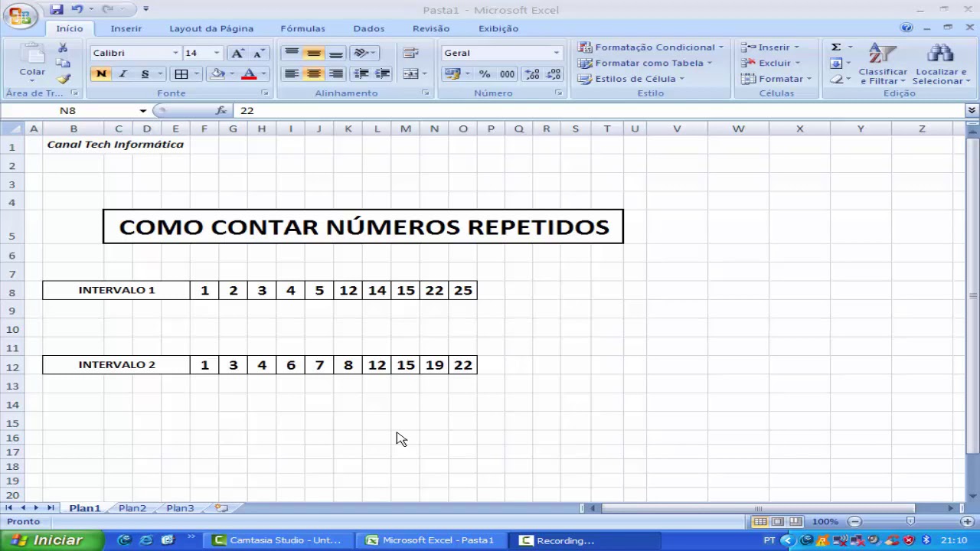Click Save in quick access toolbar
This screenshot has width=980, height=551.
[x=57, y=9]
